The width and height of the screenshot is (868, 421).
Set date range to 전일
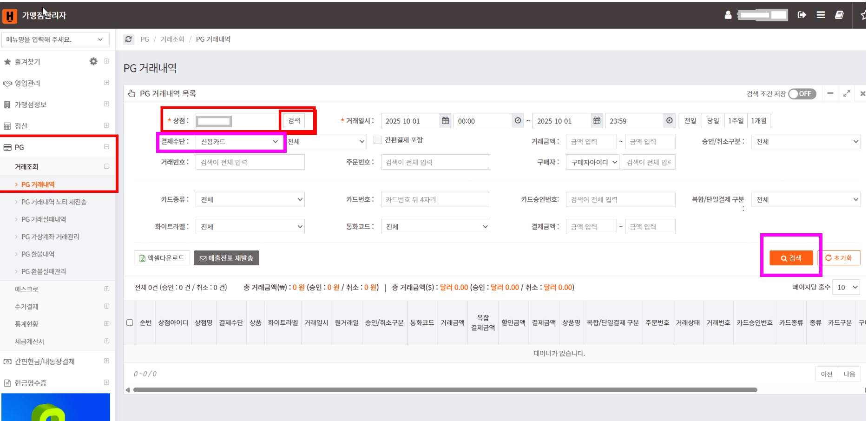[690, 121]
